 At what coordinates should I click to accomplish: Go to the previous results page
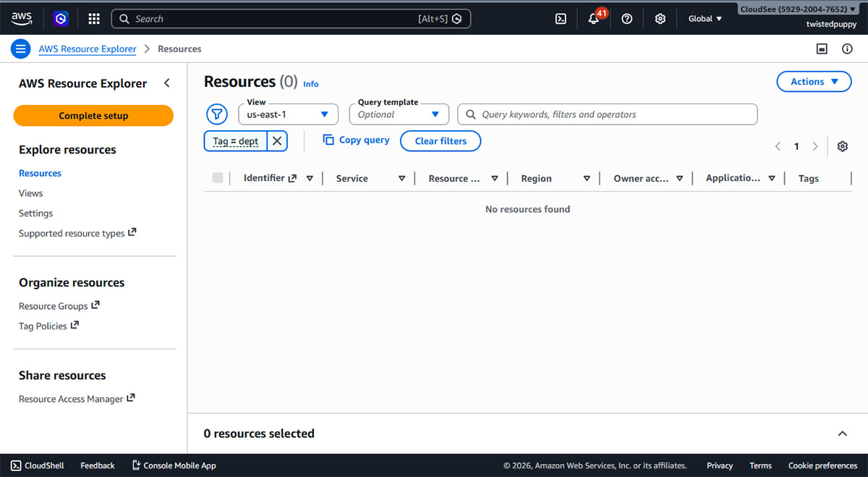778,146
